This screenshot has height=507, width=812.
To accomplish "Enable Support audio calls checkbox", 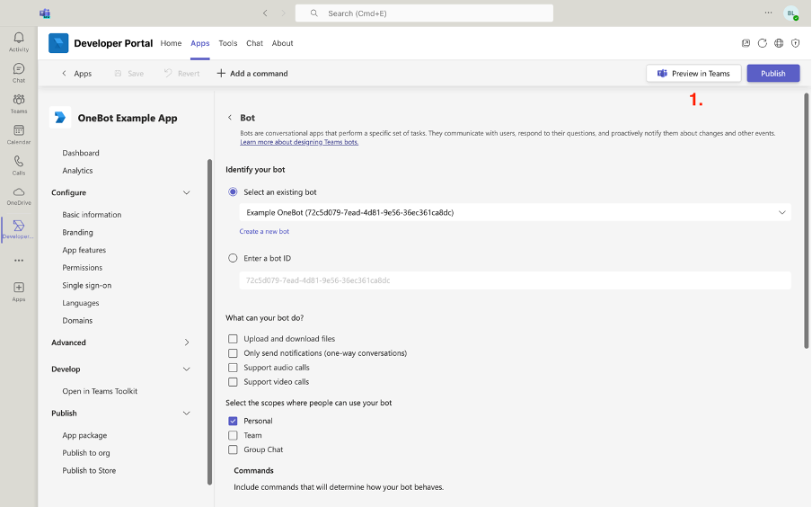I will tap(233, 368).
